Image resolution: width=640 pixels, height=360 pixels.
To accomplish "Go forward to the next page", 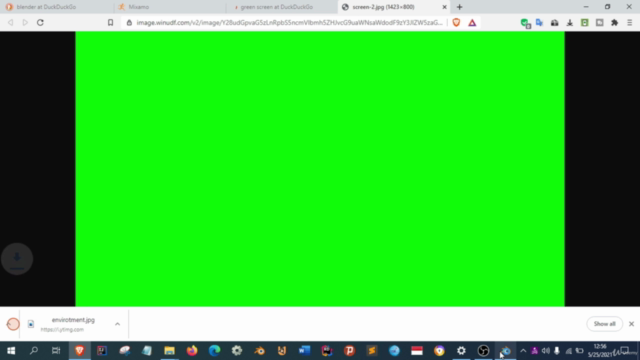I will (x=25, y=22).
